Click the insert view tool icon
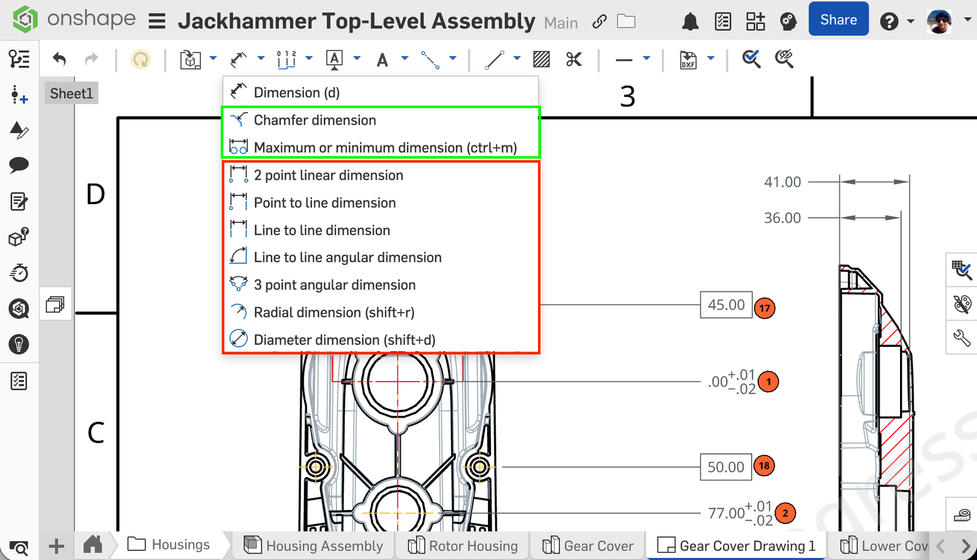 pos(191,59)
